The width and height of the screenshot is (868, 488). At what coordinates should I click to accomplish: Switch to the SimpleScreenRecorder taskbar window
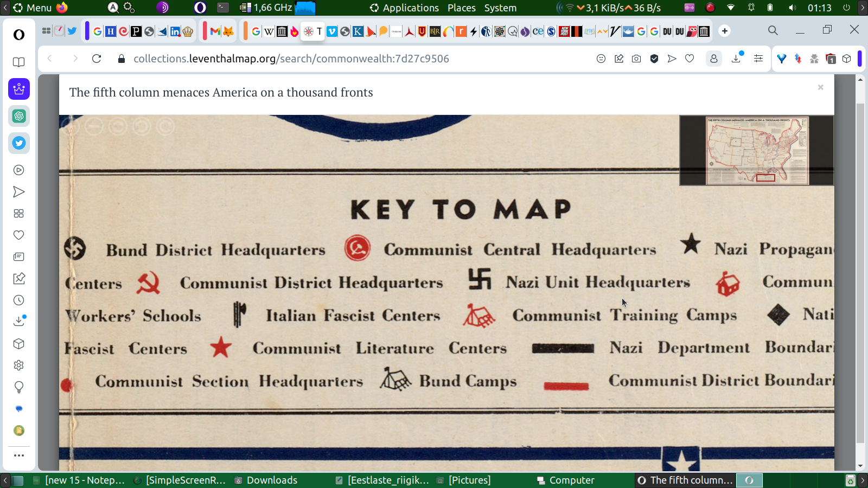pos(180,480)
